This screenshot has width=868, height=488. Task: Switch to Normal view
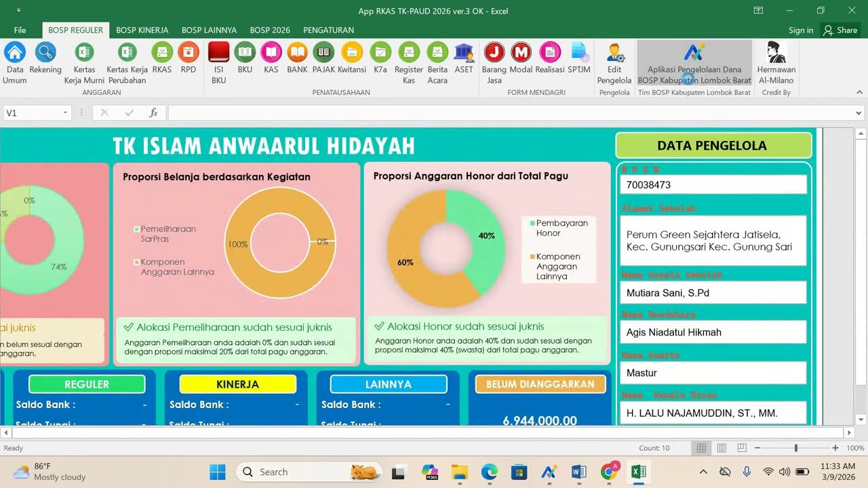(701, 448)
